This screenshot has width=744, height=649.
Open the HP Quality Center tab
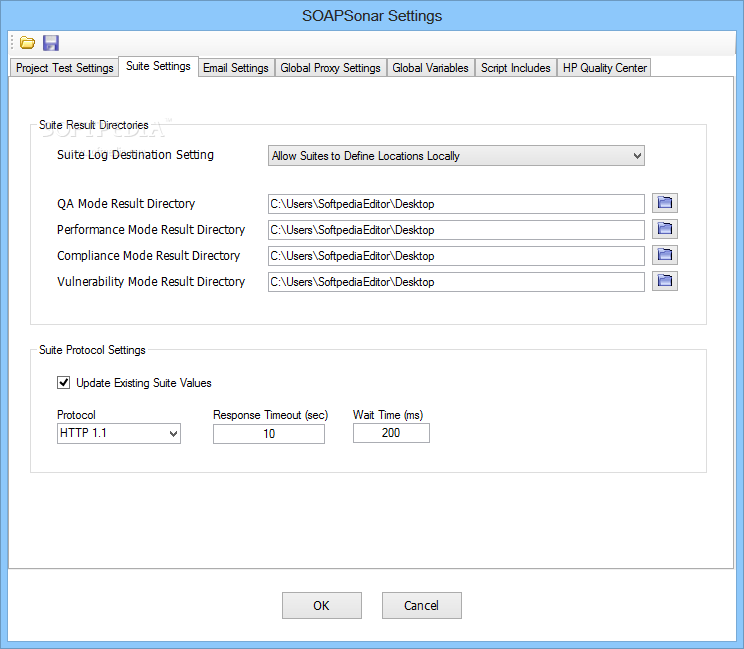point(604,68)
